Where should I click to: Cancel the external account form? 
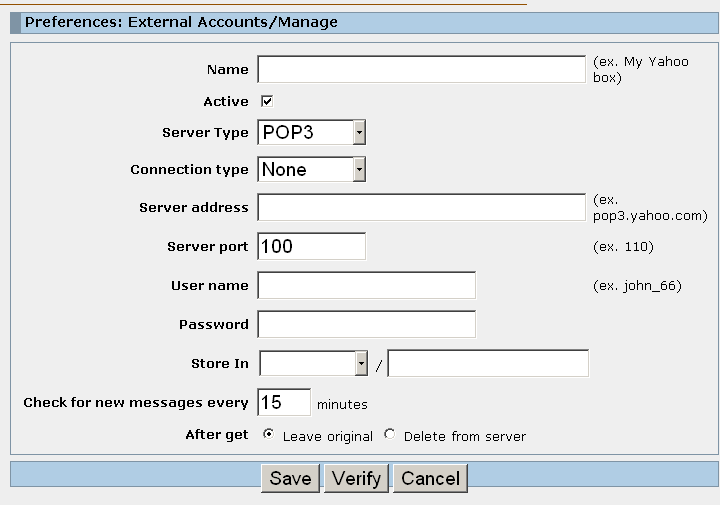coord(430,478)
